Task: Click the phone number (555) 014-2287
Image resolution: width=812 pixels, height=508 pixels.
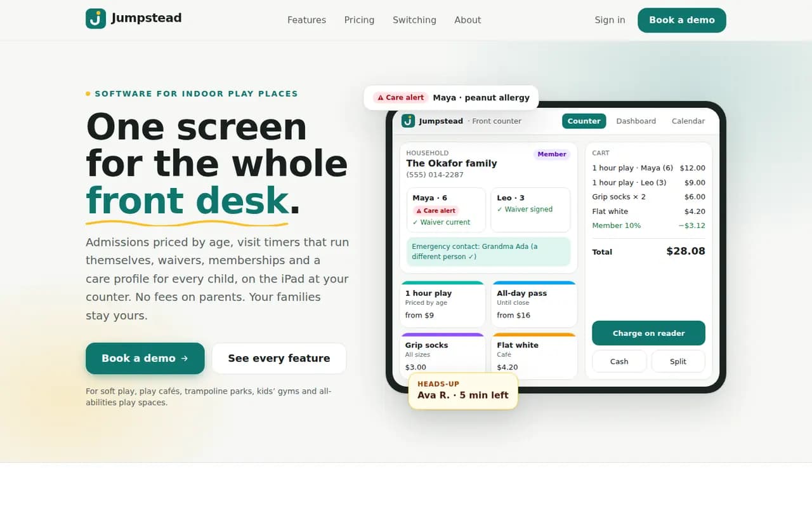Action: [435, 175]
